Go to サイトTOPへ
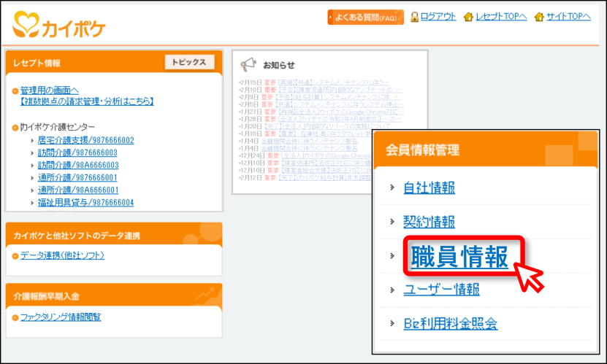 pyautogui.click(x=569, y=17)
